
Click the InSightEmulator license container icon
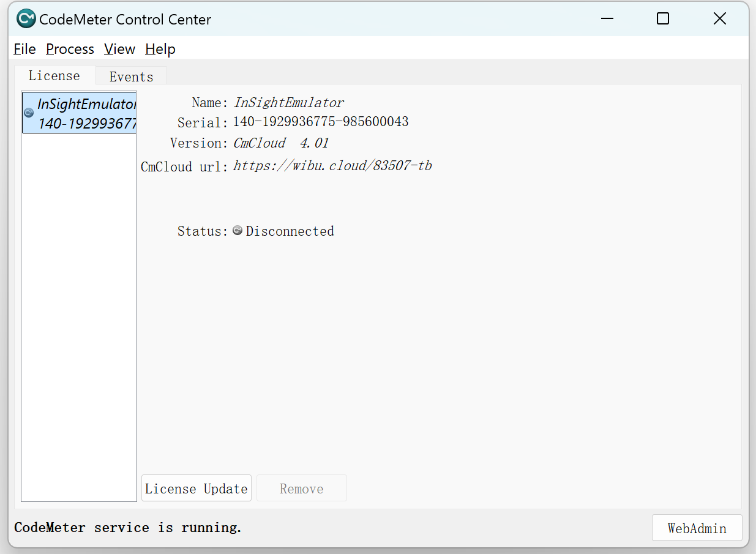tap(29, 113)
